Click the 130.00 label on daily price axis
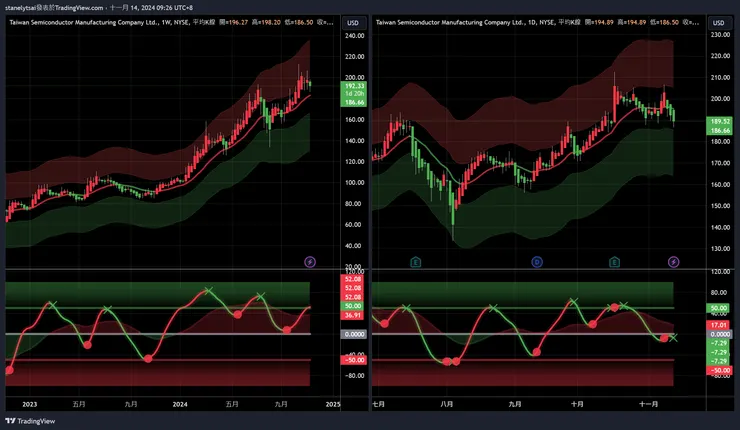740x430 pixels. point(720,249)
